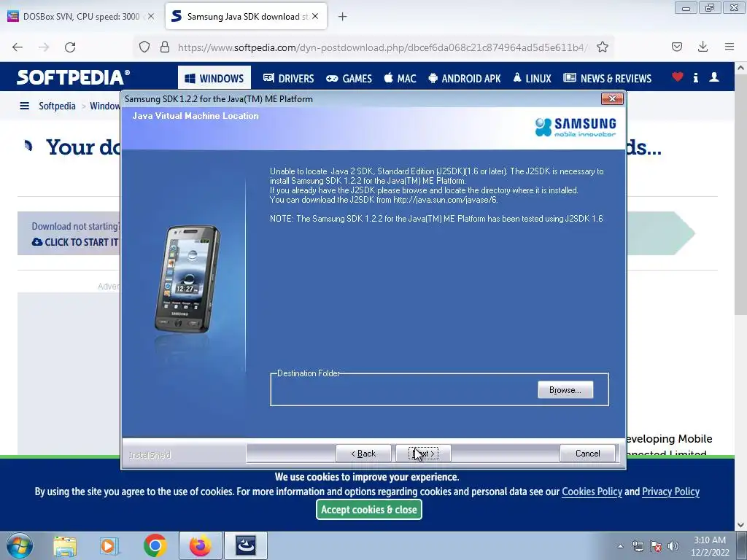Screen dimensions: 747x560
Task: Click the page scrollbar up arrow
Action: [740, 68]
